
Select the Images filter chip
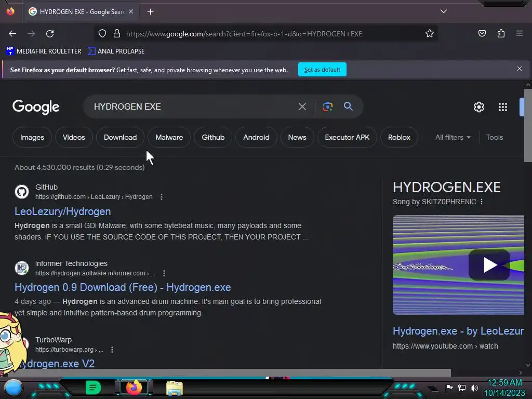(32, 137)
